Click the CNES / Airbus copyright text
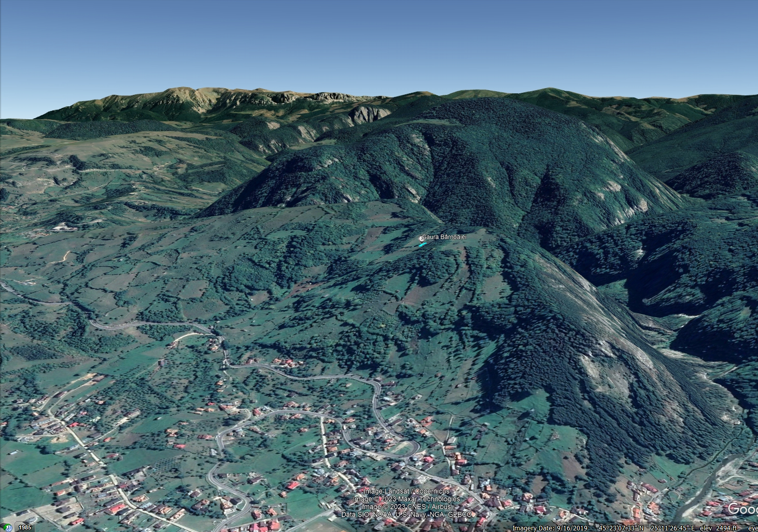The width and height of the screenshot is (758, 532). (406, 507)
